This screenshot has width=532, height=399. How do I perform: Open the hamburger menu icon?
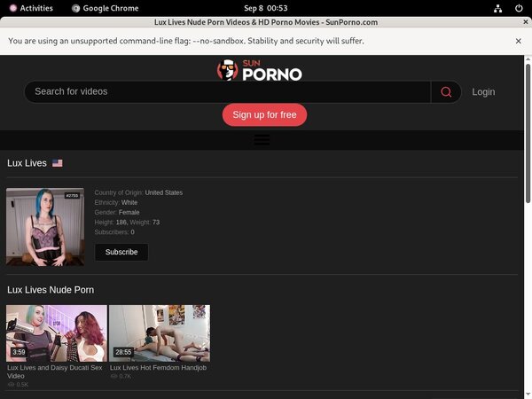(262, 140)
